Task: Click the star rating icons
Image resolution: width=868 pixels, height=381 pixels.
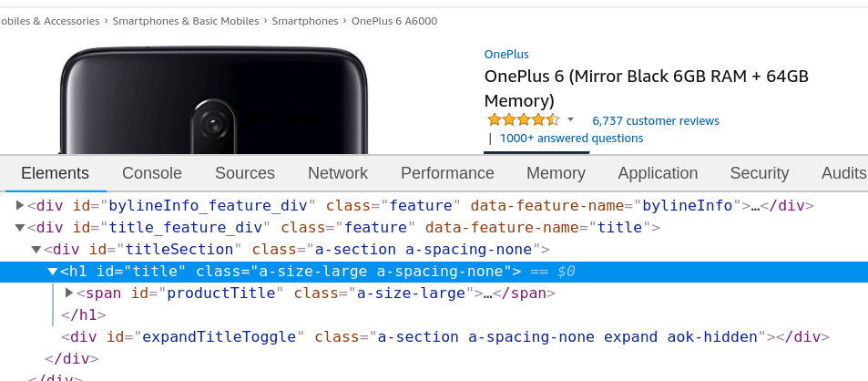Action: (x=523, y=120)
